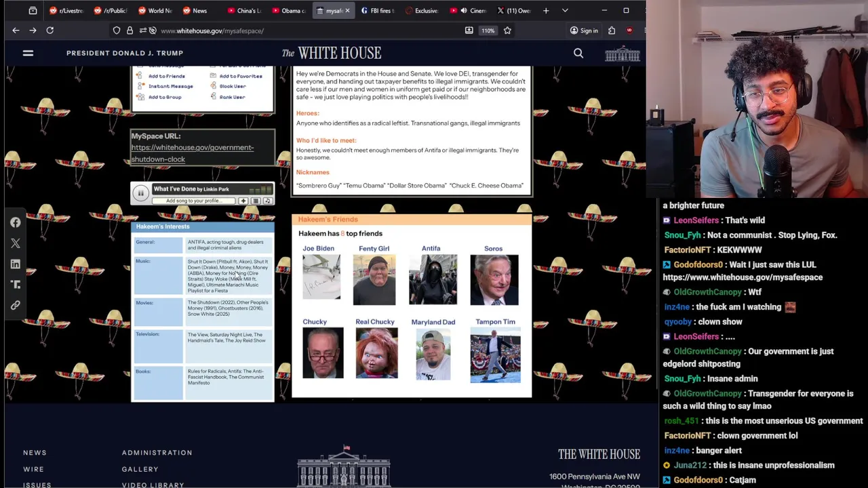This screenshot has height=488, width=868.
Task: Click browser back arrow
Action: pyautogui.click(x=16, y=30)
